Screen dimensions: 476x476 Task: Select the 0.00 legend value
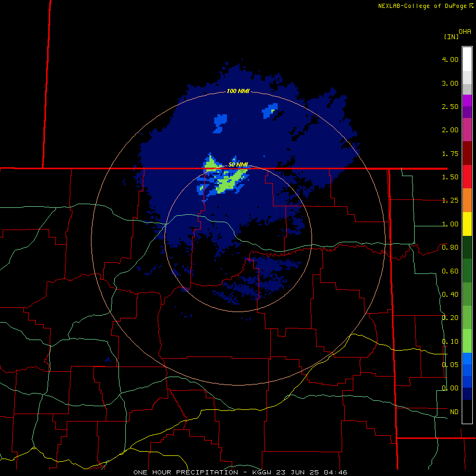click(450, 388)
